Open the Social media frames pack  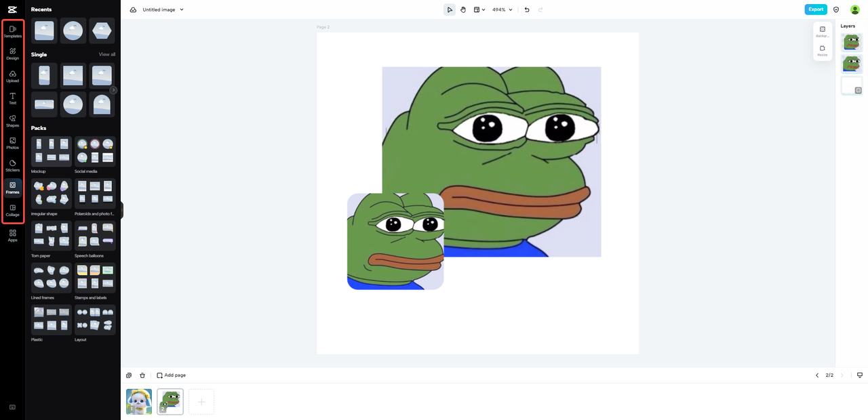[x=95, y=152]
